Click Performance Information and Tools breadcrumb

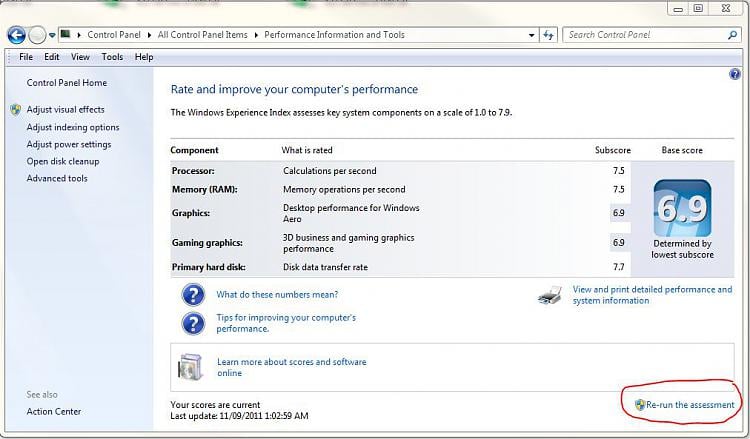click(x=334, y=35)
